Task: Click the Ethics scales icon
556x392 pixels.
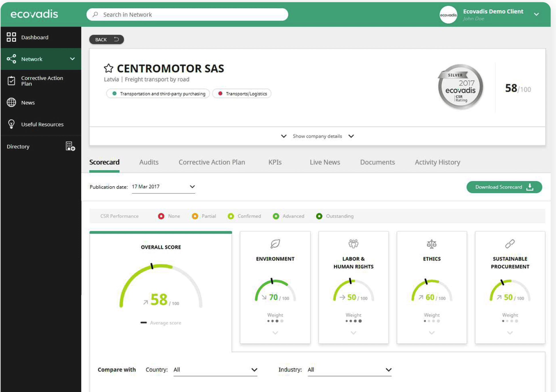Action: coord(431,244)
